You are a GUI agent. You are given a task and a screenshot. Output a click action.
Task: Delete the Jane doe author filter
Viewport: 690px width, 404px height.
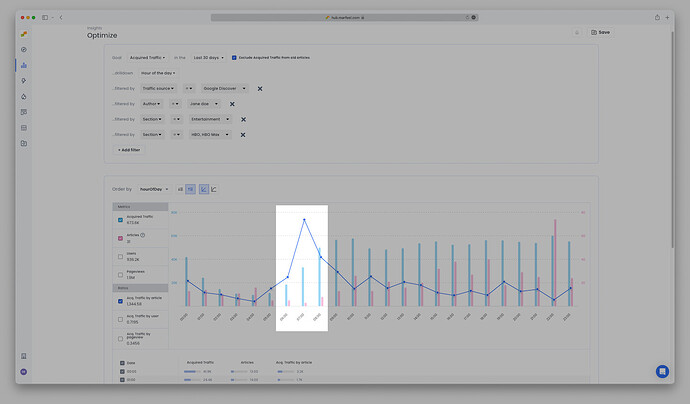pyautogui.click(x=232, y=103)
